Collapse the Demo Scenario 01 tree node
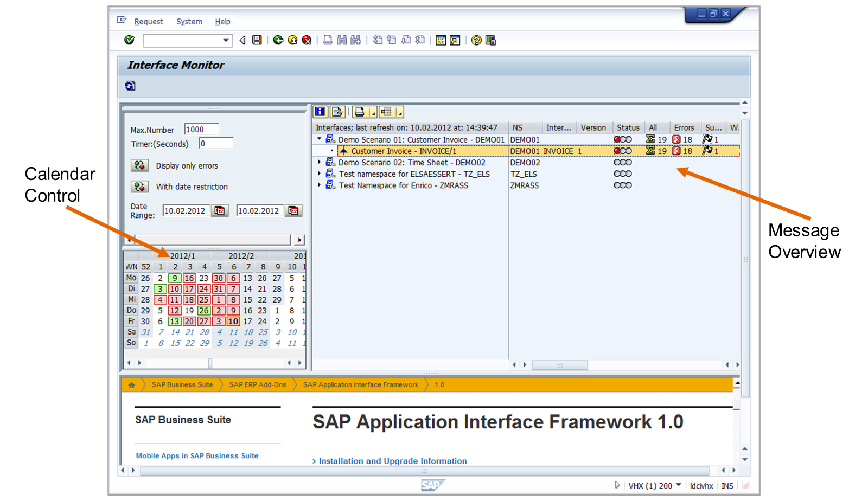 point(319,139)
